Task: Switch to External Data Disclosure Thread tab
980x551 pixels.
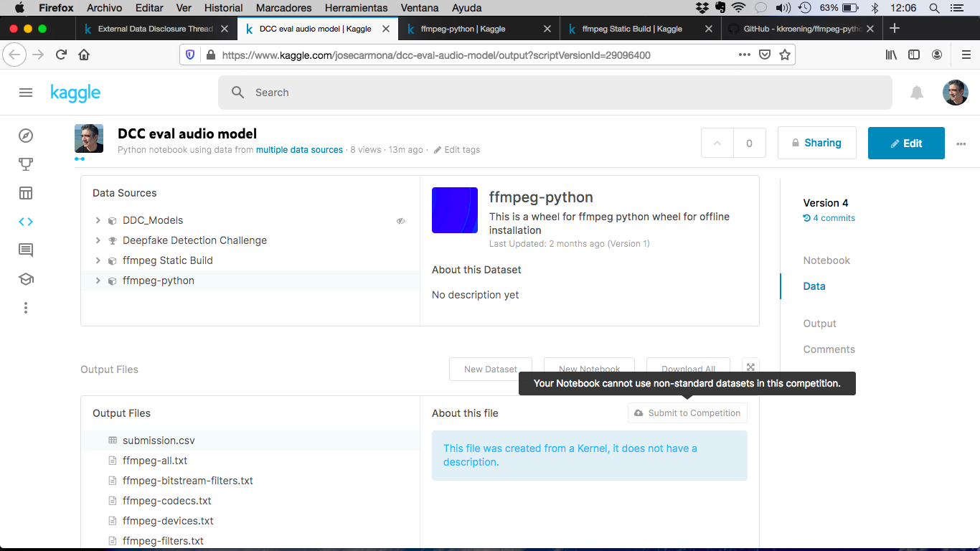Action: click(x=156, y=29)
